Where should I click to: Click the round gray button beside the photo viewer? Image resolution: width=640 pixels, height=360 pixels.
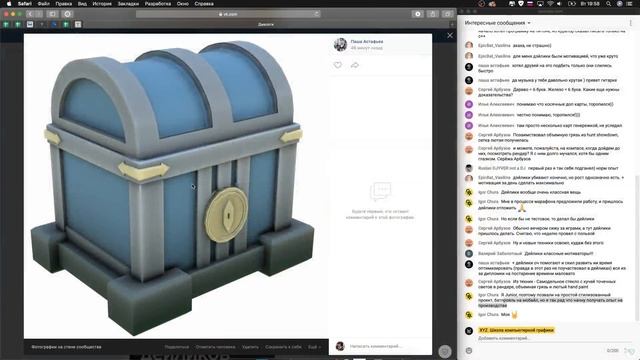[445, 351]
